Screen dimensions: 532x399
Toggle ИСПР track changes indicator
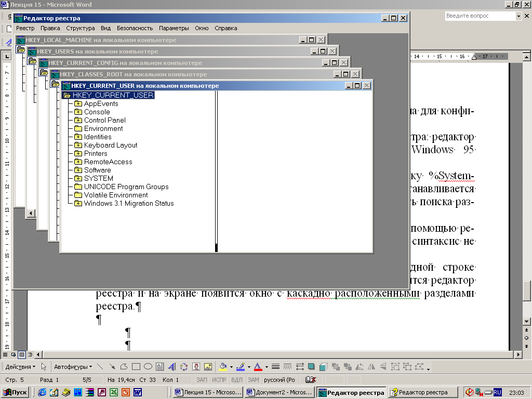(x=219, y=380)
